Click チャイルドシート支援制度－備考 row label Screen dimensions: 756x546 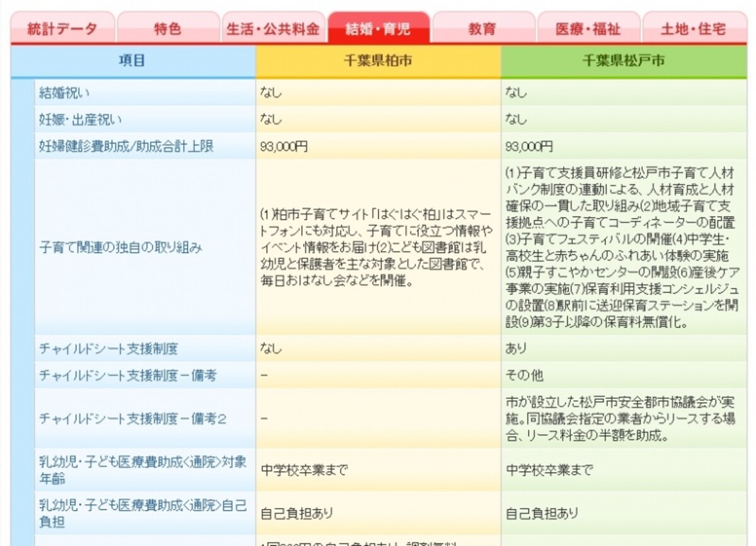128,375
